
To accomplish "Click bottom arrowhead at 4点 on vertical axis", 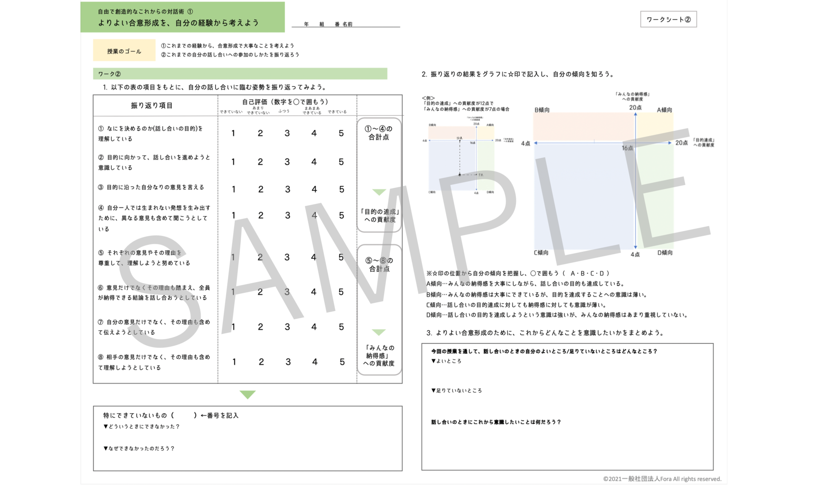I will pyautogui.click(x=635, y=247).
